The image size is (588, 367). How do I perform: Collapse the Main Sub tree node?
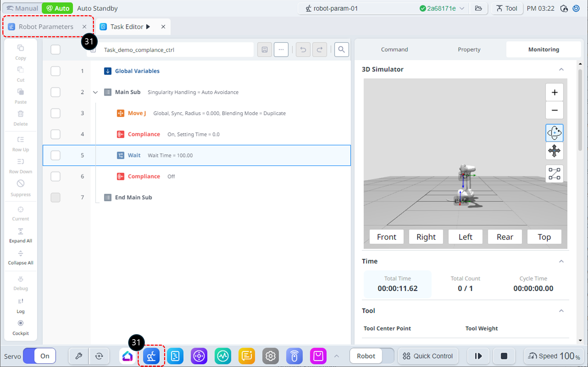95,92
